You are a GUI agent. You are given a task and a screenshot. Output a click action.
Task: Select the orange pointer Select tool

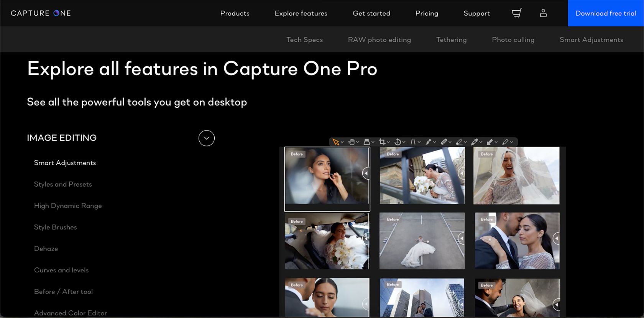(x=336, y=142)
